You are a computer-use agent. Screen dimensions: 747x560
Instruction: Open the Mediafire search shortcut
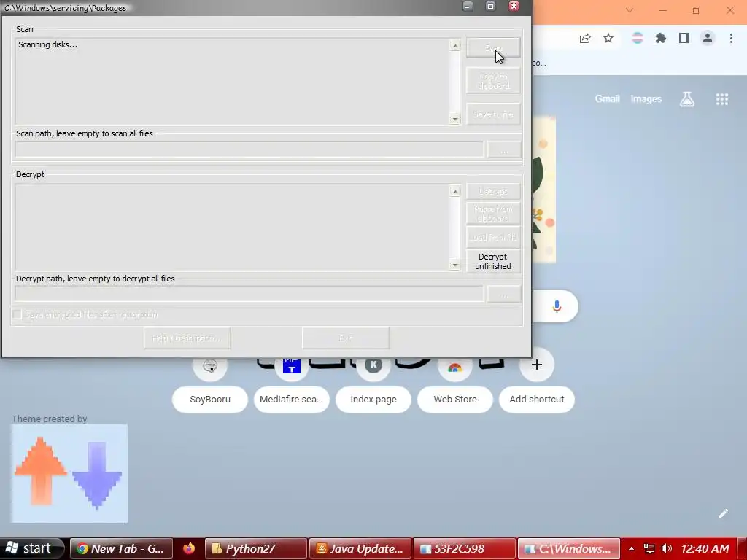coord(292,400)
